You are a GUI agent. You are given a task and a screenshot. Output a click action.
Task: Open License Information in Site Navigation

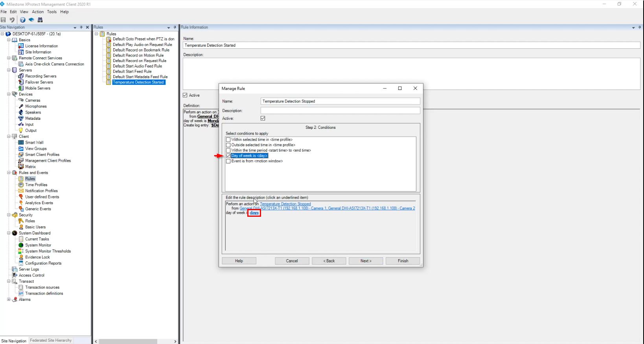click(x=41, y=46)
